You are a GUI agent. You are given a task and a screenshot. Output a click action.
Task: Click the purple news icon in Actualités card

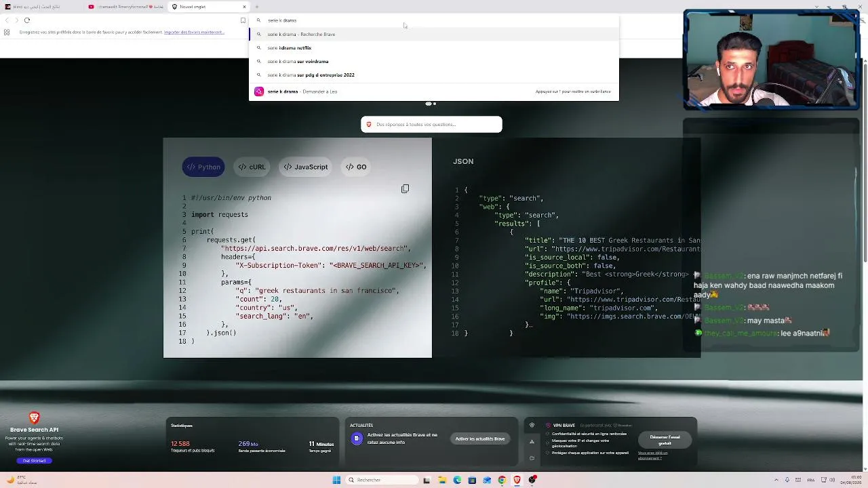[x=357, y=439]
